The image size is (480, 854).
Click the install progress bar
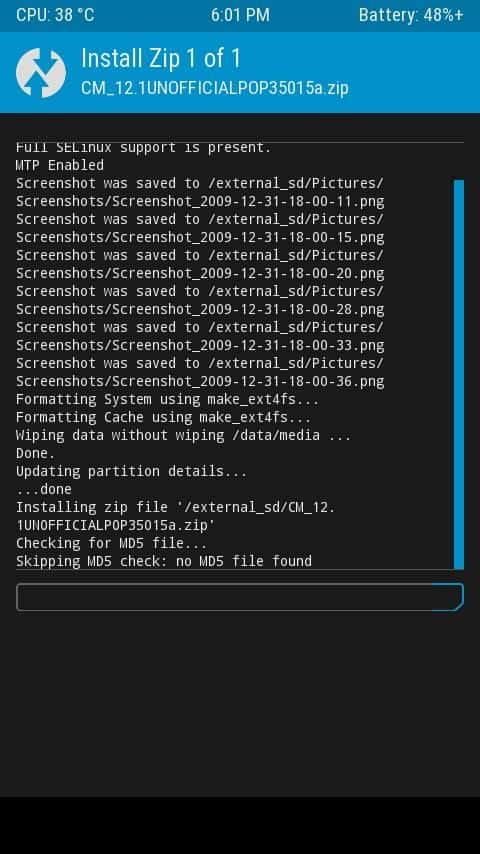pyautogui.click(x=240, y=597)
